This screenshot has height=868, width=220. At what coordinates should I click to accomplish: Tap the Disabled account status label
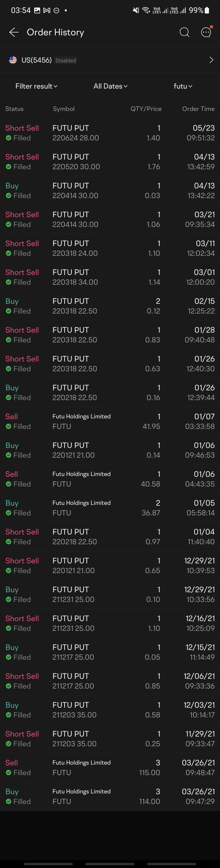66,60
